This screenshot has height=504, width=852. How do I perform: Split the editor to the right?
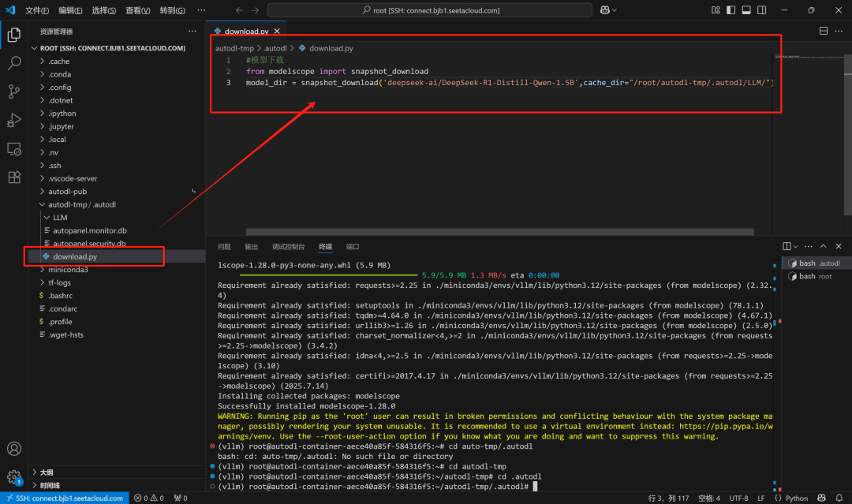(x=823, y=31)
